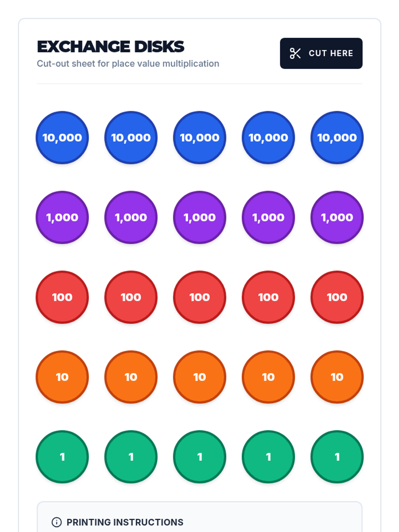Select the first purple 1,000 disk
This screenshot has height=532, width=399.
tap(62, 217)
